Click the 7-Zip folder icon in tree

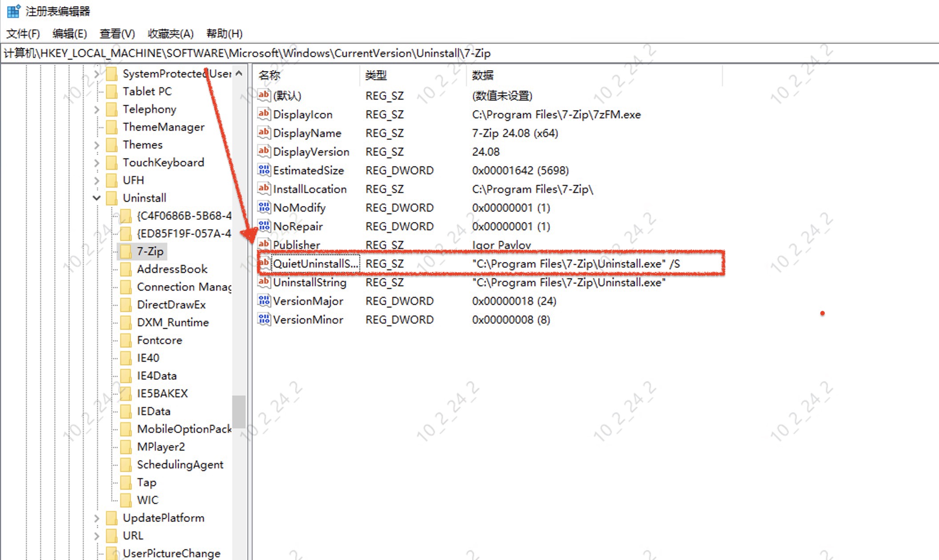(x=126, y=251)
